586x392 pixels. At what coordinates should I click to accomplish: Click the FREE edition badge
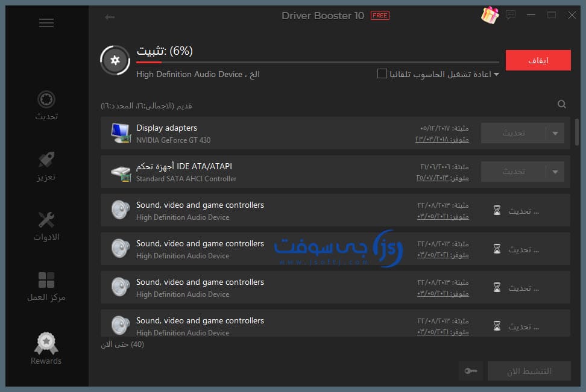coord(380,16)
